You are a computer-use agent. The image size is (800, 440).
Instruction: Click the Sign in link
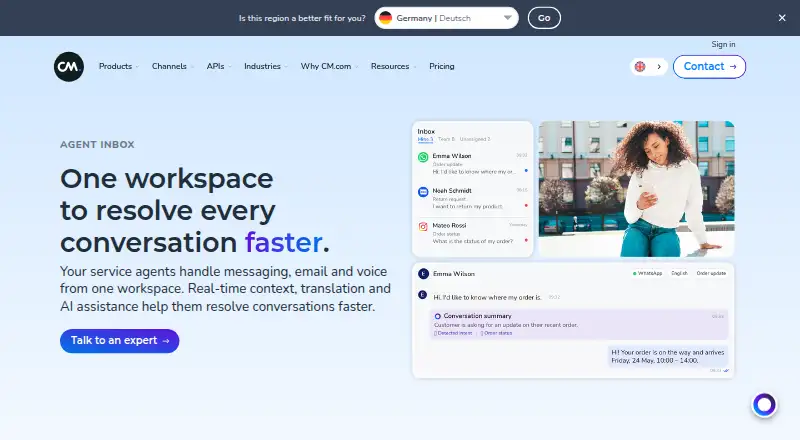pos(723,44)
